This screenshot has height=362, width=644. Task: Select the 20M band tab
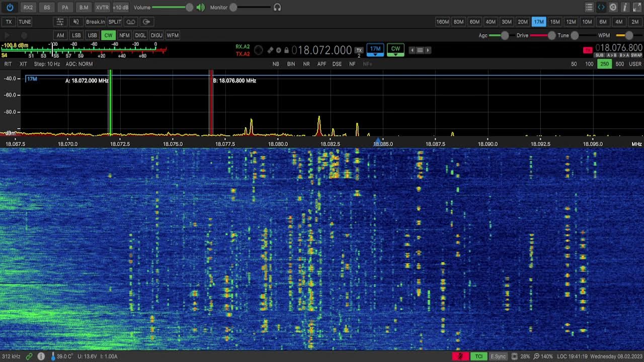pyautogui.click(x=523, y=22)
